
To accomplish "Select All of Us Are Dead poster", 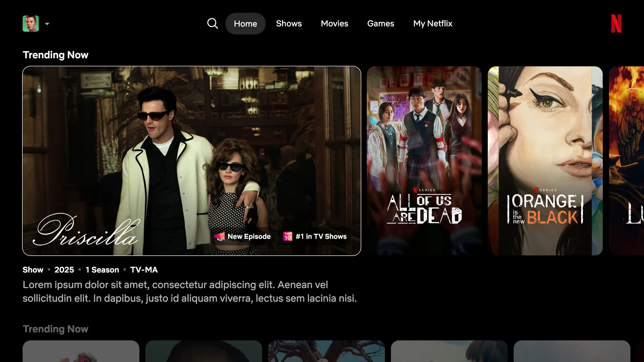I will (424, 161).
